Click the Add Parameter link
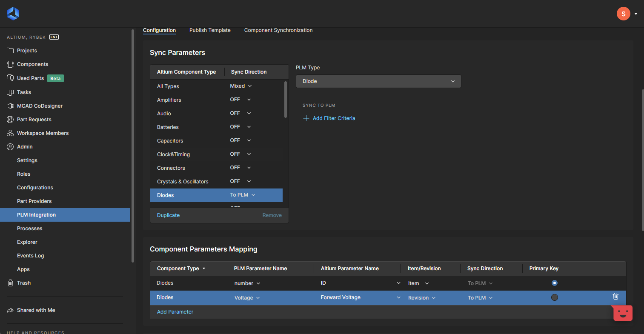The width and height of the screenshot is (644, 334). coord(175,312)
